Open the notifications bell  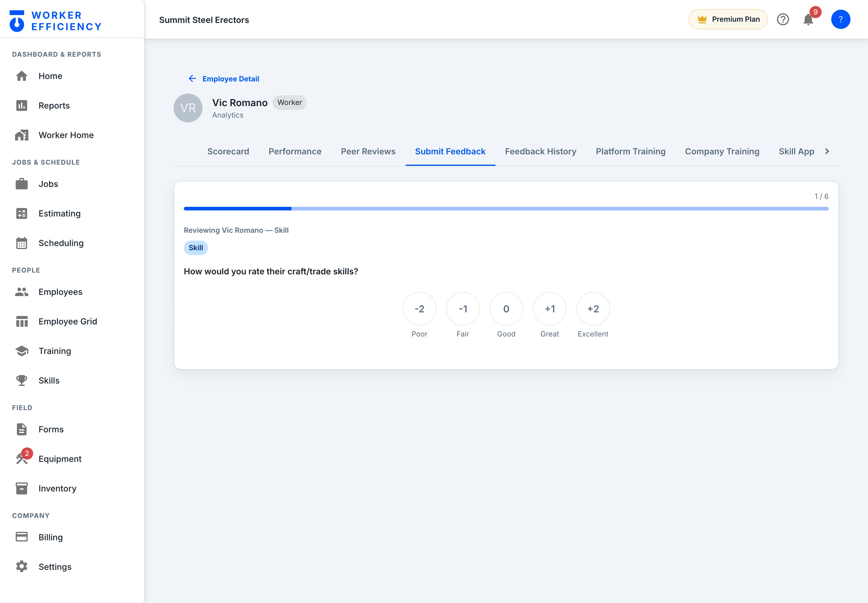808,19
